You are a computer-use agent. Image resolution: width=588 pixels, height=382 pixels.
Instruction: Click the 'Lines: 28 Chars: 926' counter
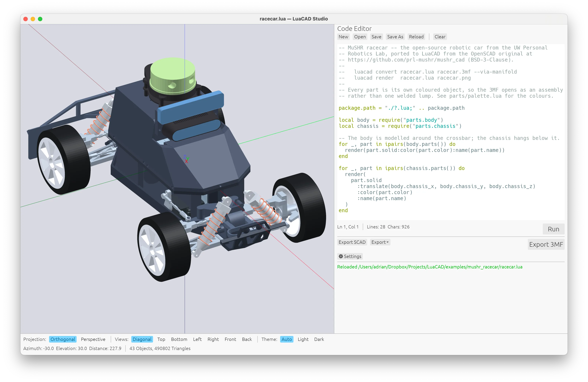pyautogui.click(x=388, y=227)
